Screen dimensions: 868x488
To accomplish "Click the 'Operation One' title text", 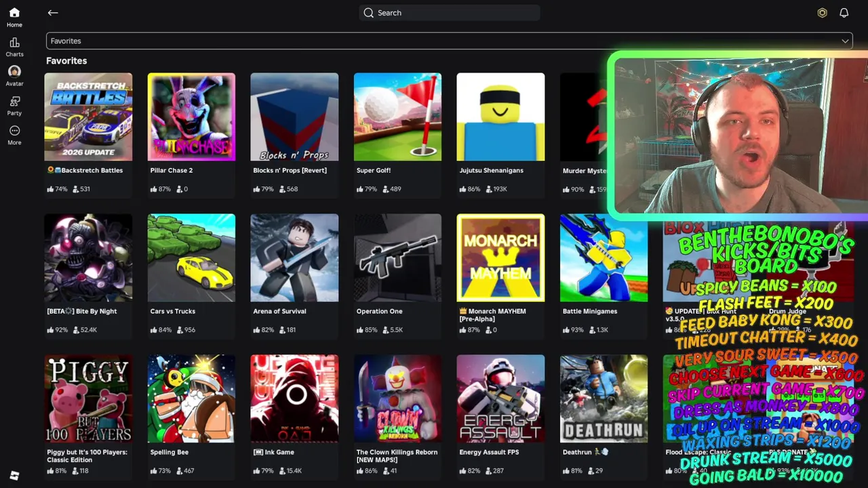I will pos(379,311).
